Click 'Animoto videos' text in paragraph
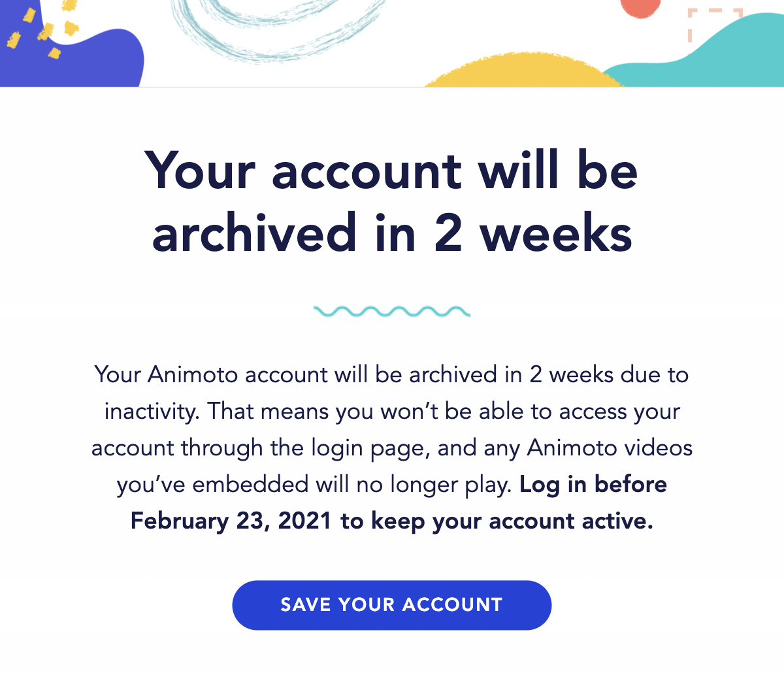The height and width of the screenshot is (673, 784). (610, 448)
